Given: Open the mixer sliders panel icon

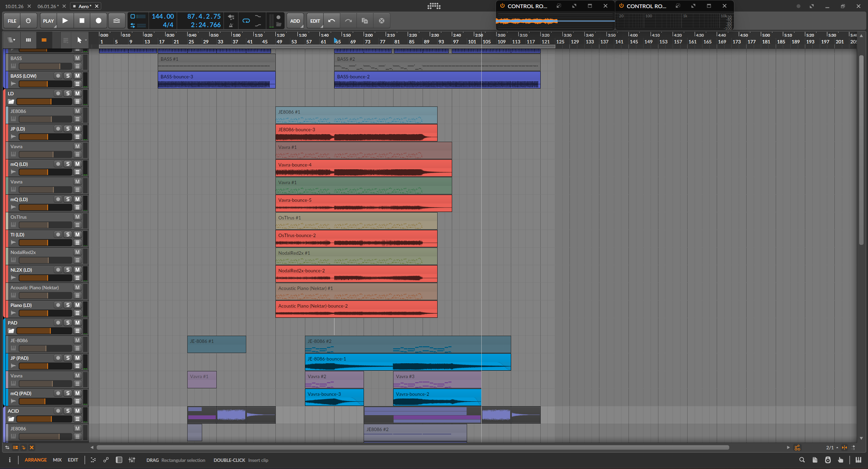Looking at the screenshot, I should 132,460.
